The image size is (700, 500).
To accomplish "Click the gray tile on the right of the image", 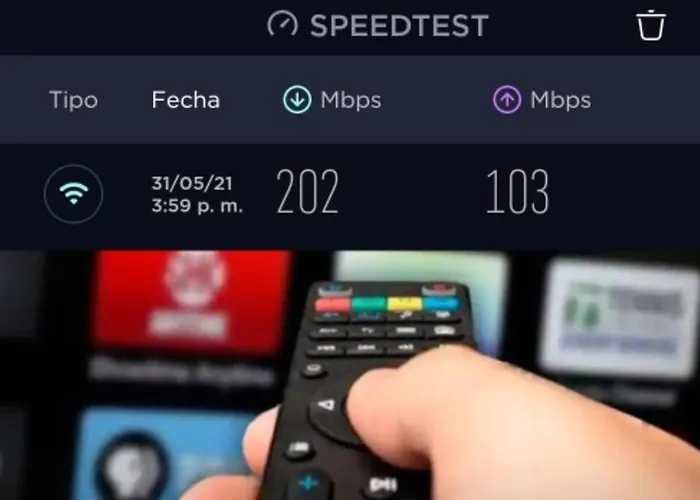I will [x=618, y=318].
